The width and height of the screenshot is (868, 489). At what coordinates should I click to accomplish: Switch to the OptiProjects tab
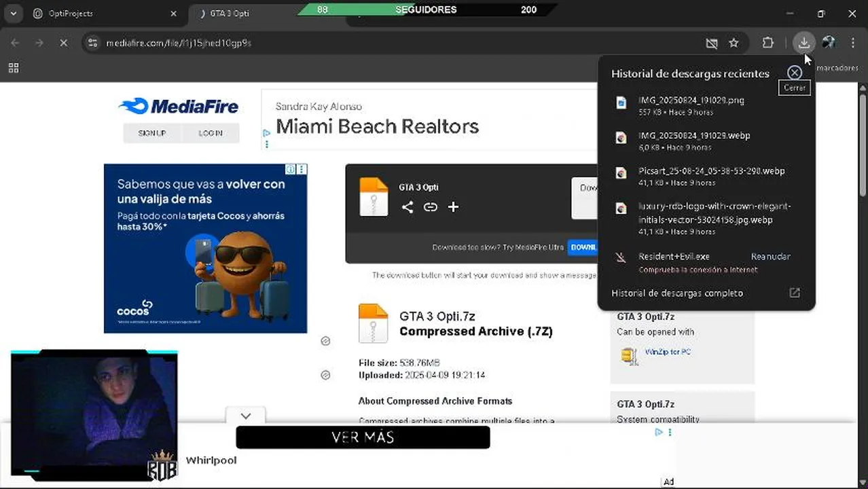[x=105, y=13]
